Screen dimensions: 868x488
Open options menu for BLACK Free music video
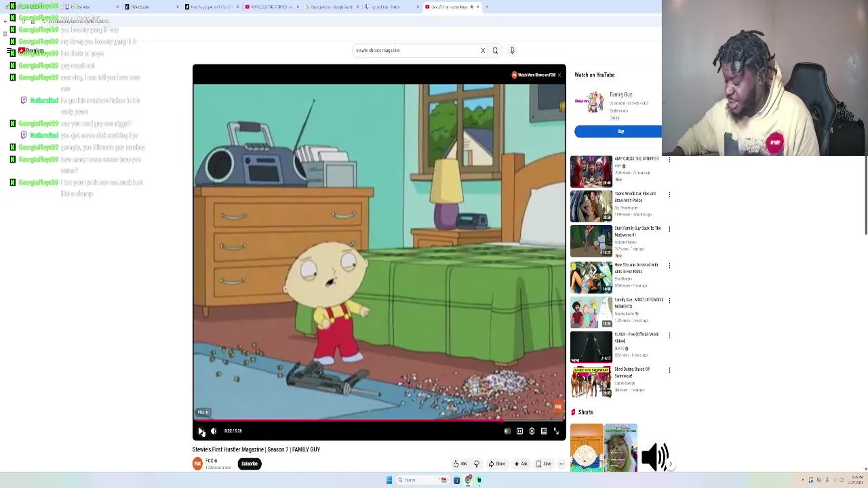coord(669,335)
